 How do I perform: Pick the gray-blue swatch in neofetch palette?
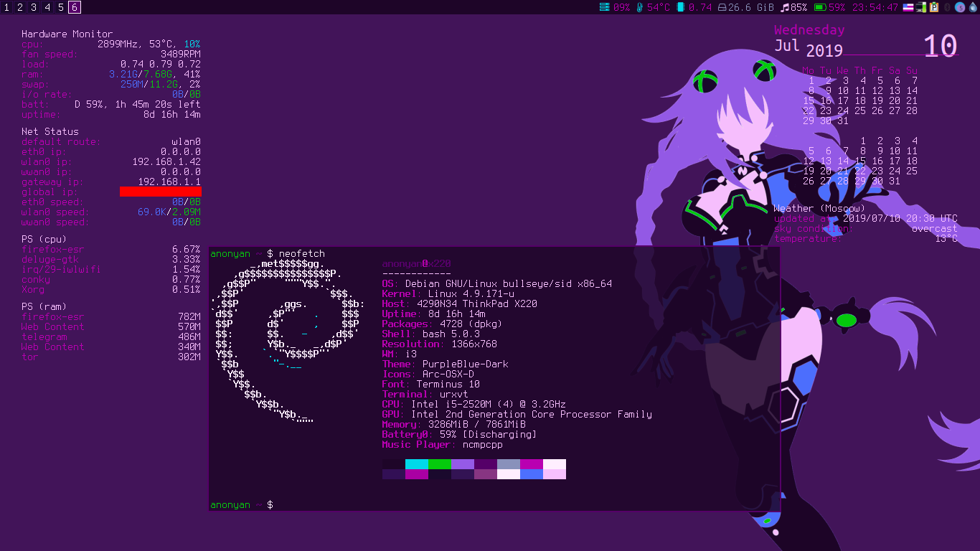[x=509, y=464]
